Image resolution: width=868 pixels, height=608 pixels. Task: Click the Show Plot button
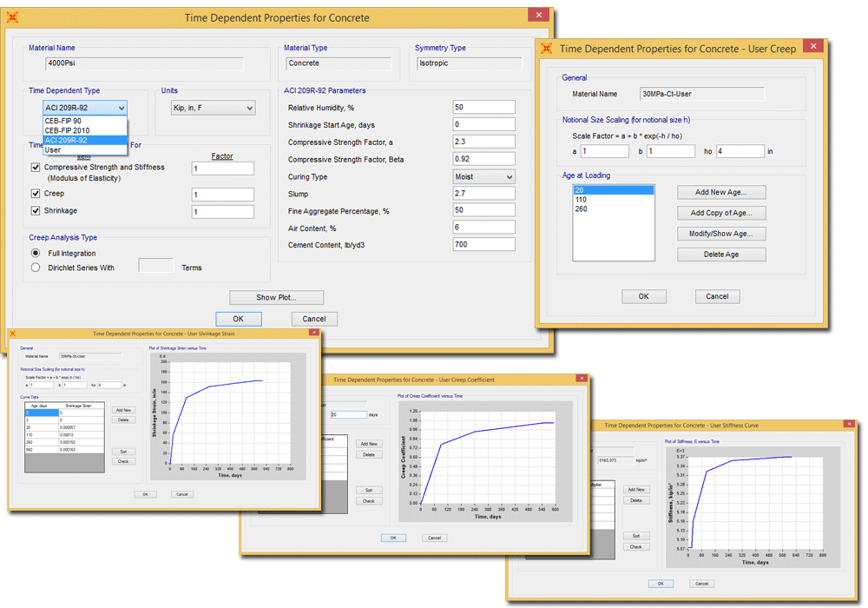(x=276, y=297)
